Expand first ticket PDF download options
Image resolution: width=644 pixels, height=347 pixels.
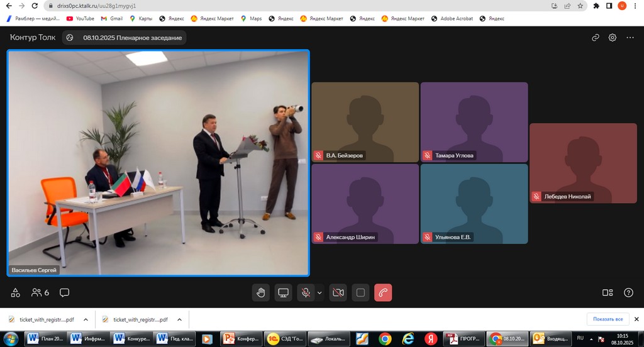[x=85, y=319]
